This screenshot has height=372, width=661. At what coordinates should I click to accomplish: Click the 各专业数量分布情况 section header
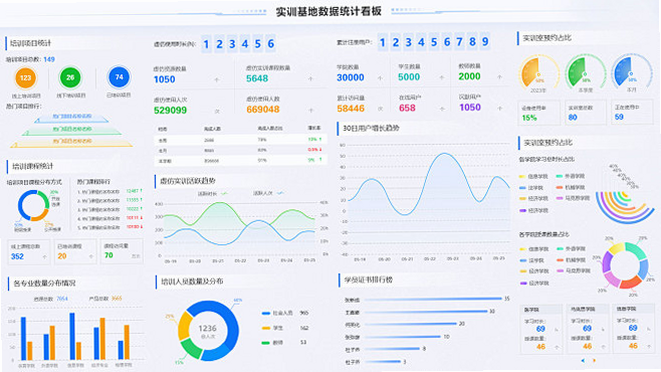45,283
